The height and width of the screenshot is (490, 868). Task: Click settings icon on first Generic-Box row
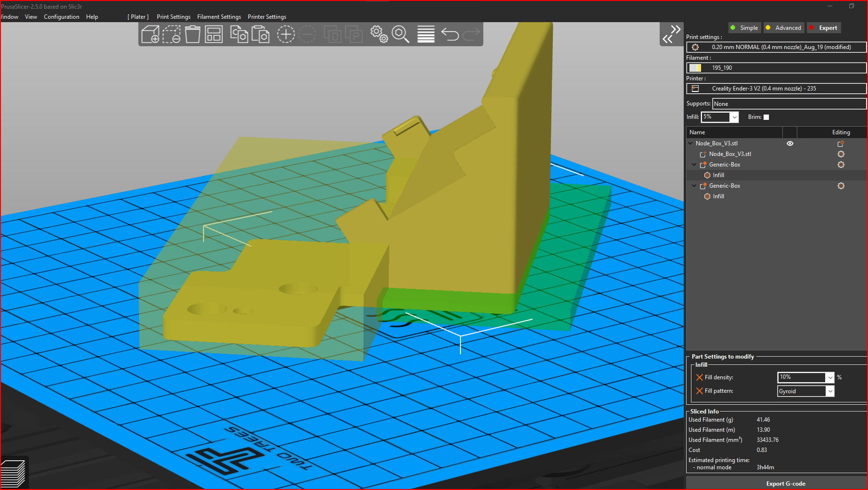(841, 165)
